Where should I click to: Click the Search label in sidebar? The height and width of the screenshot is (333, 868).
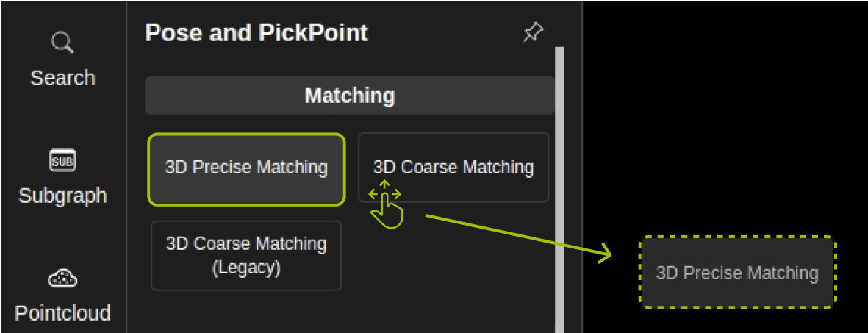click(x=62, y=77)
